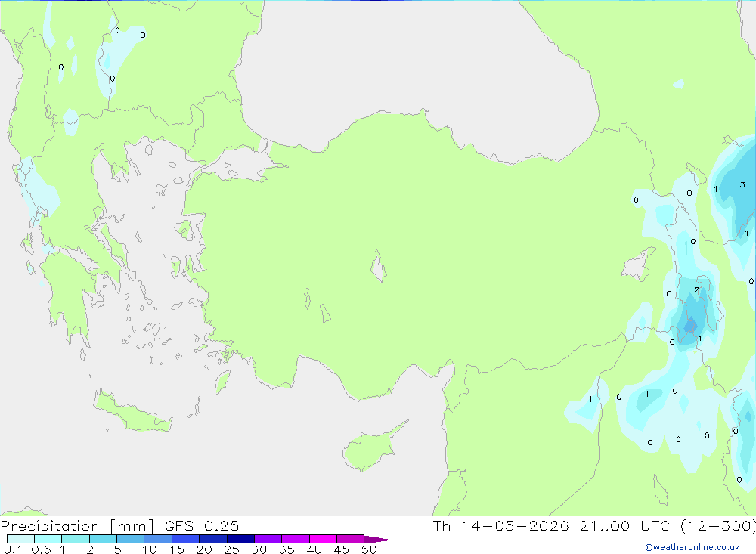Click the legend label "20"
This screenshot has width=756, height=554.
click(x=204, y=549)
